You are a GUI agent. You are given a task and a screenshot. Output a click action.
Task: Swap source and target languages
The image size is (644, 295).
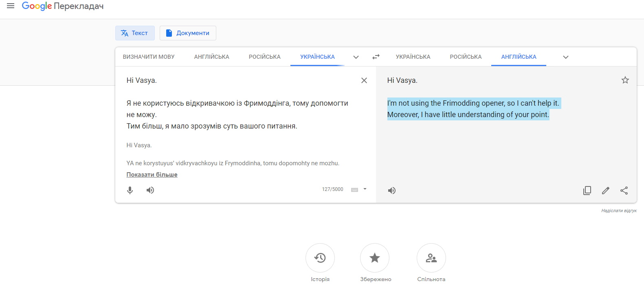tap(376, 57)
